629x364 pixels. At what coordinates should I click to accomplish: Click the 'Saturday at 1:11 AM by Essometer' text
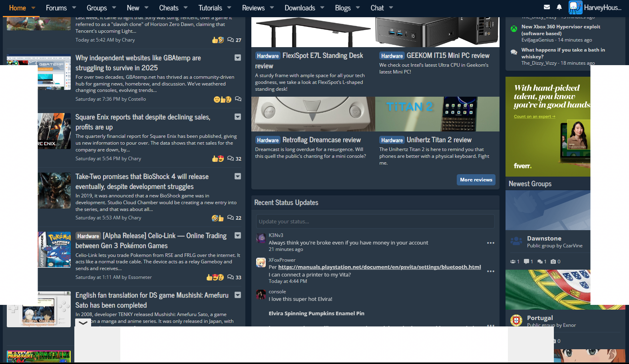coord(113,277)
